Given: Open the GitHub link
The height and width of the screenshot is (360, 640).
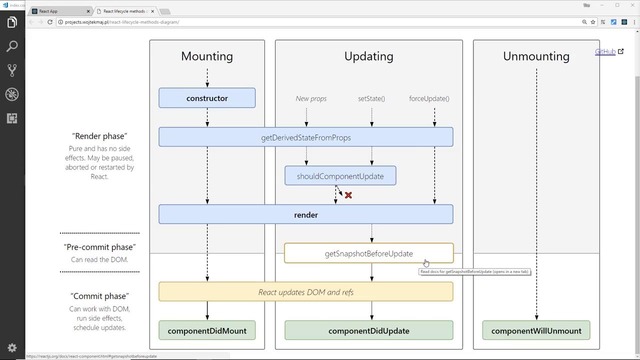Looking at the screenshot, I should click(605, 51).
